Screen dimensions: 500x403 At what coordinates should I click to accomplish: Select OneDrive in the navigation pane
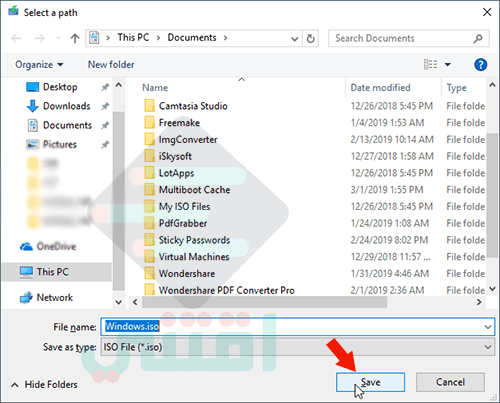[48, 246]
